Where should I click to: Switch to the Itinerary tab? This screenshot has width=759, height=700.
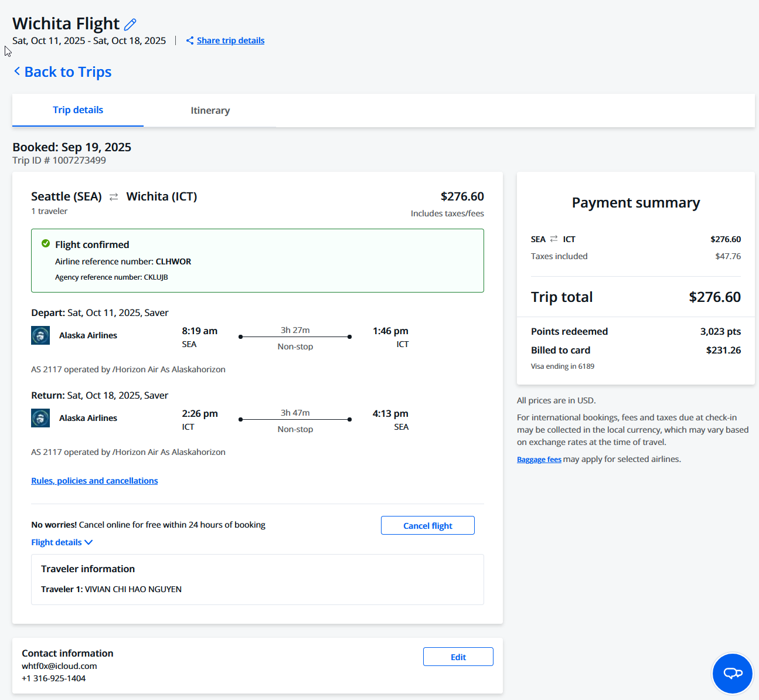210,111
